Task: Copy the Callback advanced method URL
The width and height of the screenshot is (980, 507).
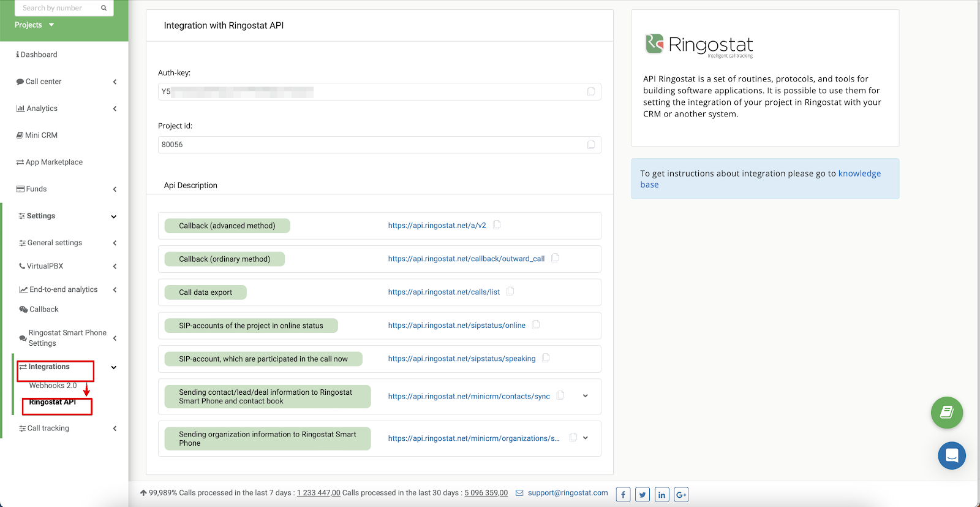Action: 497,225
